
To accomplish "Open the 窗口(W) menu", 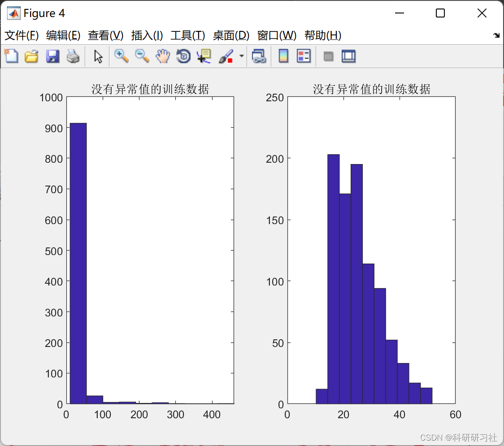I will coord(277,35).
